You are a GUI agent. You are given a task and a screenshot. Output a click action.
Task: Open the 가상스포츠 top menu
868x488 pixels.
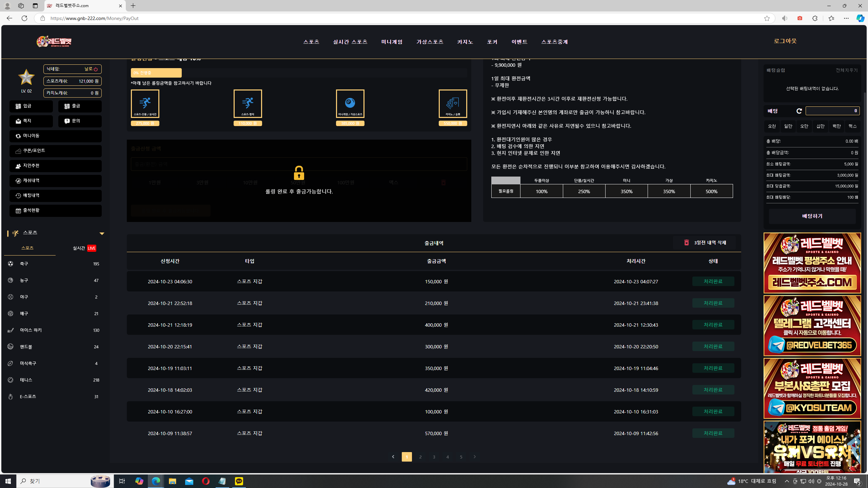pyautogui.click(x=430, y=42)
